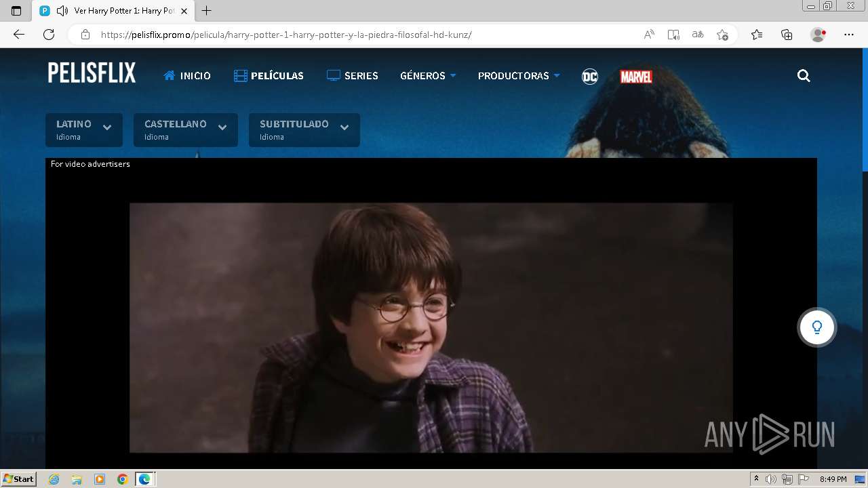Expand the CASTELLANO idioma dropdown
This screenshot has width=868, height=488.
(x=186, y=130)
